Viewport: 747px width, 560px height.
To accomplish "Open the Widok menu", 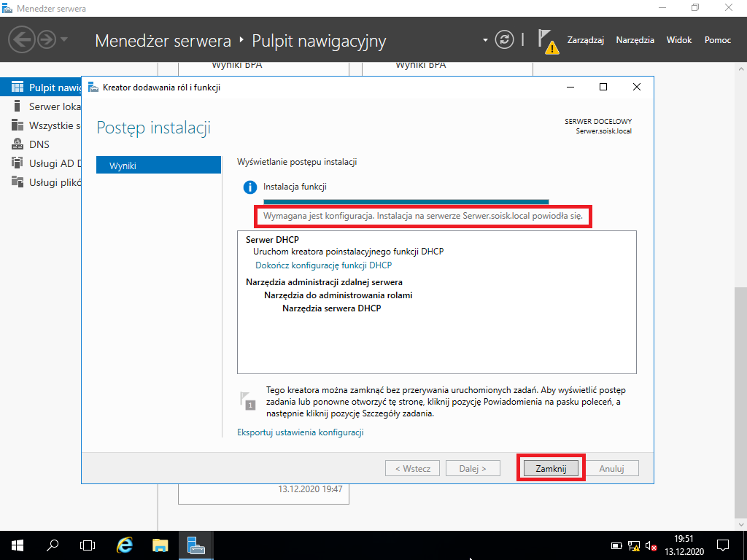I will (x=679, y=40).
